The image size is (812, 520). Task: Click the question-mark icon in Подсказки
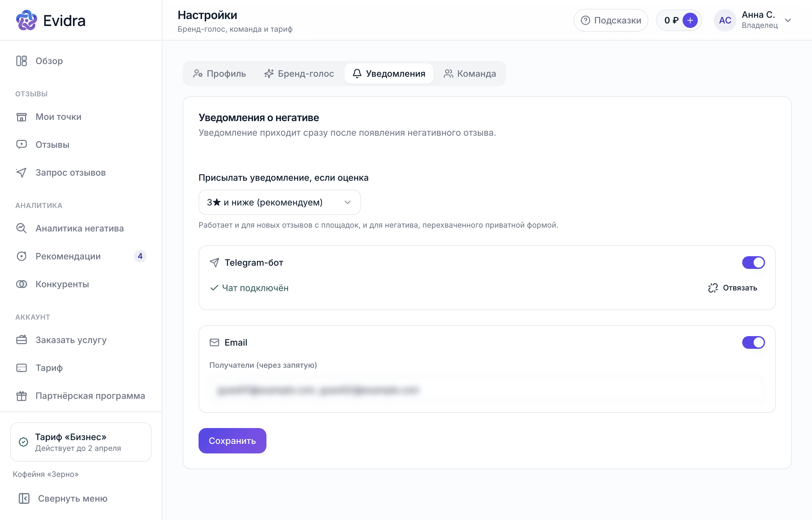[585, 20]
